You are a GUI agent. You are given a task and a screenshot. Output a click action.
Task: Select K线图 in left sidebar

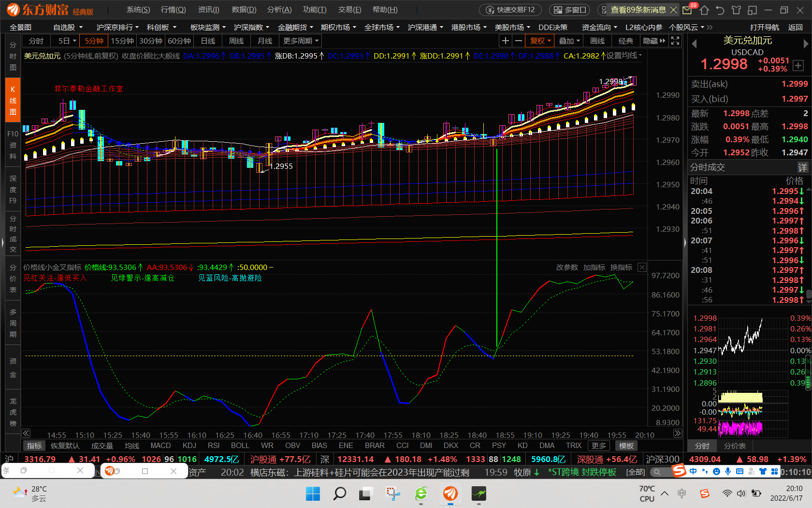coord(13,101)
